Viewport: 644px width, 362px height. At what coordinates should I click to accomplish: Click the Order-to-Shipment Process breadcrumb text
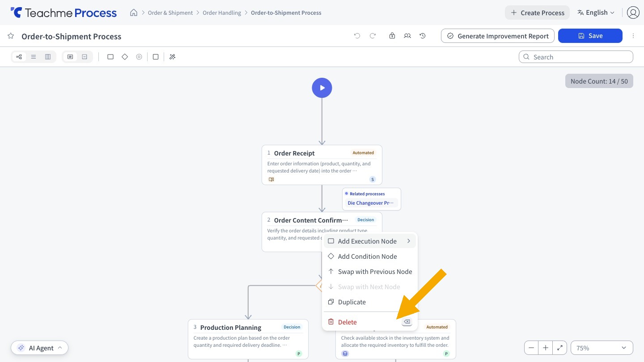pyautogui.click(x=286, y=13)
